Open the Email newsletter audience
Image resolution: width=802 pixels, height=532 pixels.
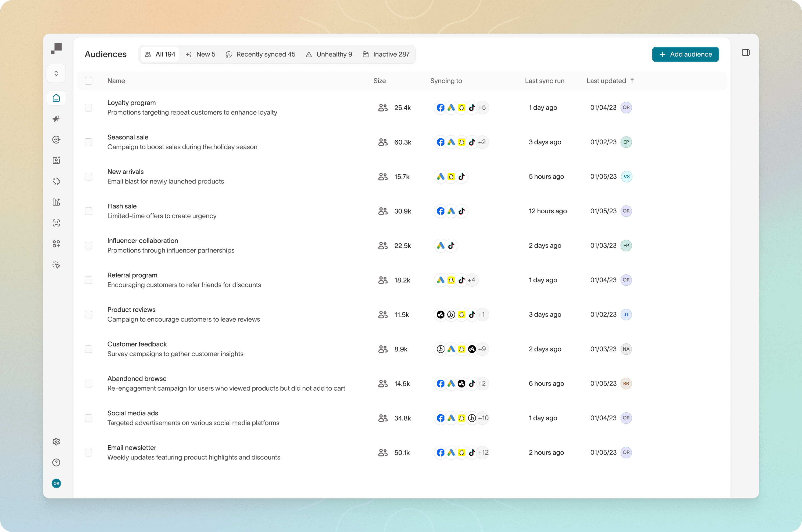coord(132,448)
